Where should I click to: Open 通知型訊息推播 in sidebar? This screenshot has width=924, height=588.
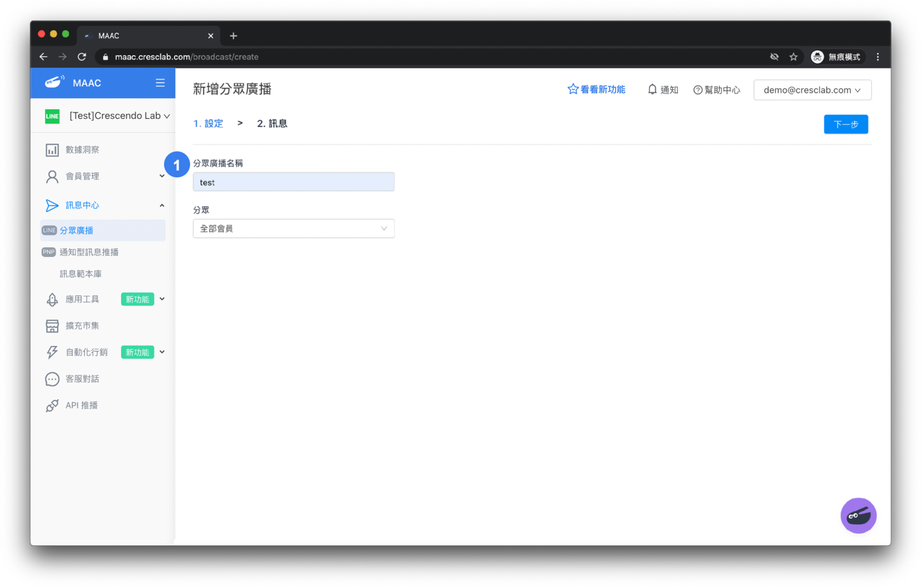click(x=89, y=252)
